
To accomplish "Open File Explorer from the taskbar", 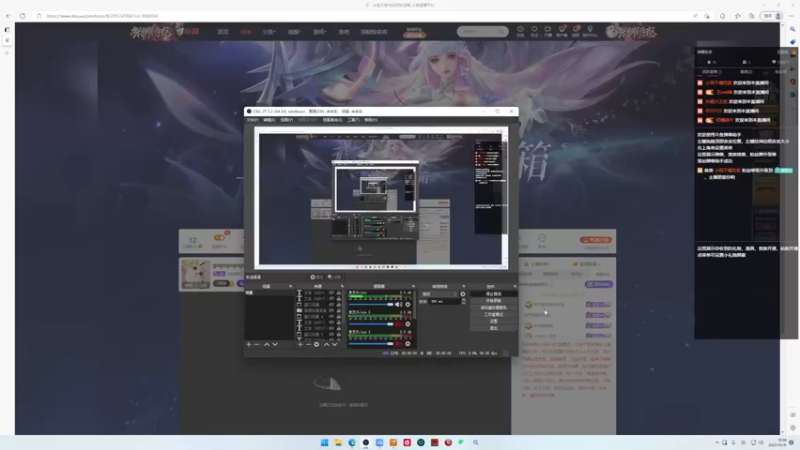I will [x=338, y=442].
